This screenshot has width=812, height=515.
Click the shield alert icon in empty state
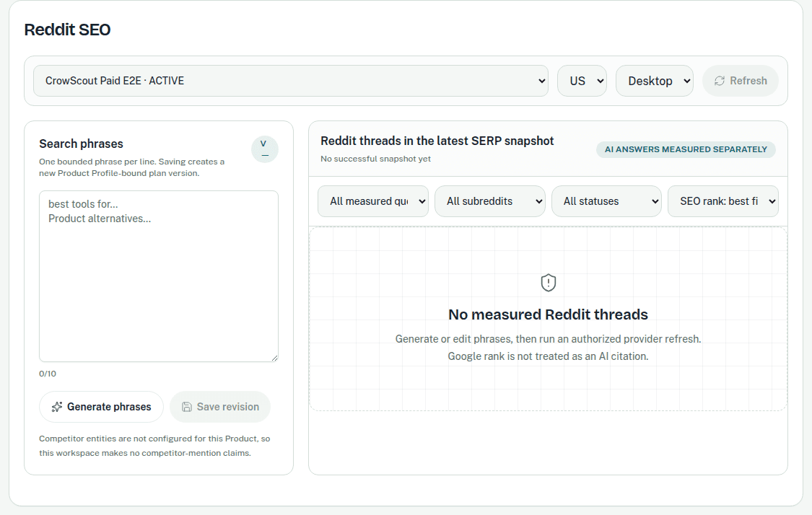(x=548, y=283)
